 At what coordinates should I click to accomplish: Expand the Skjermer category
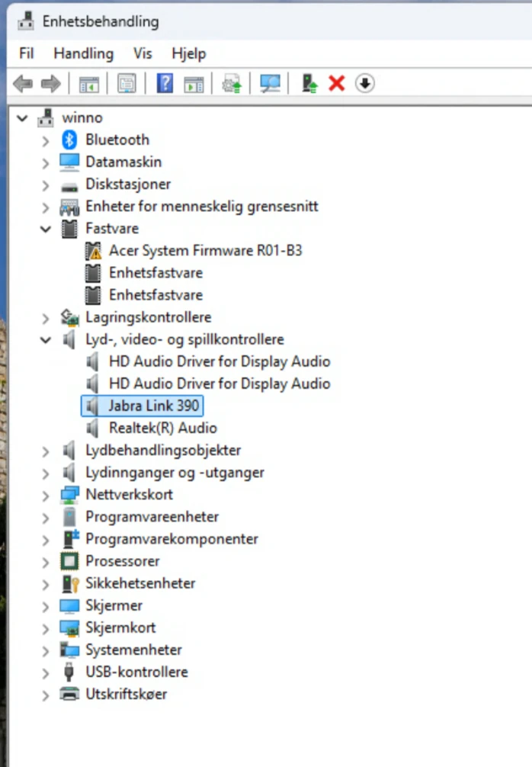tap(46, 607)
